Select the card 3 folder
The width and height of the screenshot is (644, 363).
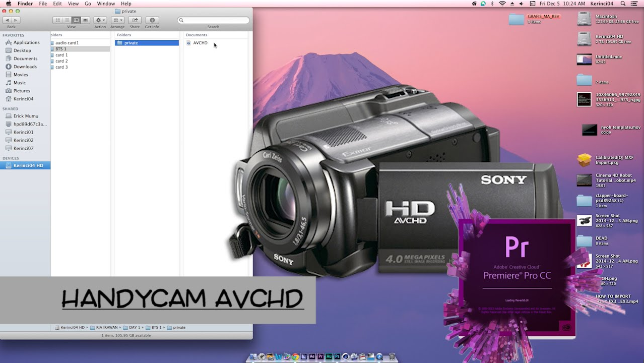[81, 67]
